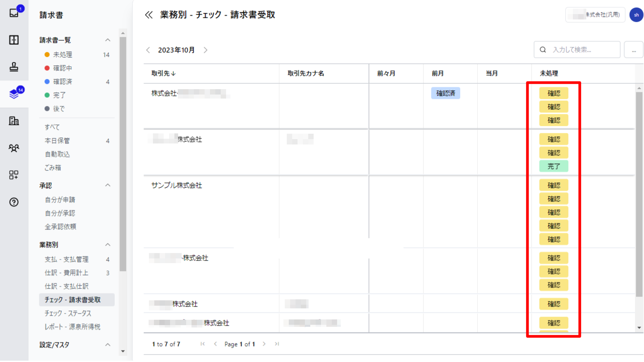Sort by 取引先 column header
The image size is (644, 362).
click(x=163, y=73)
